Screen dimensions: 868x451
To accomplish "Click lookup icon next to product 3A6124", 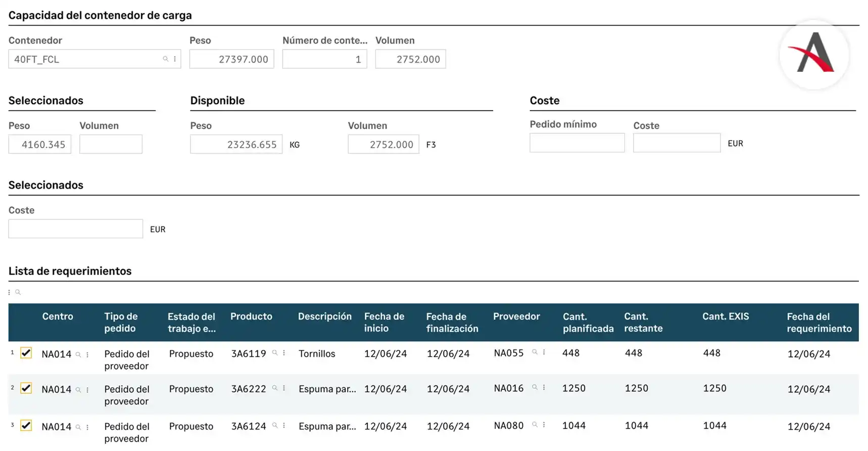I will (275, 425).
